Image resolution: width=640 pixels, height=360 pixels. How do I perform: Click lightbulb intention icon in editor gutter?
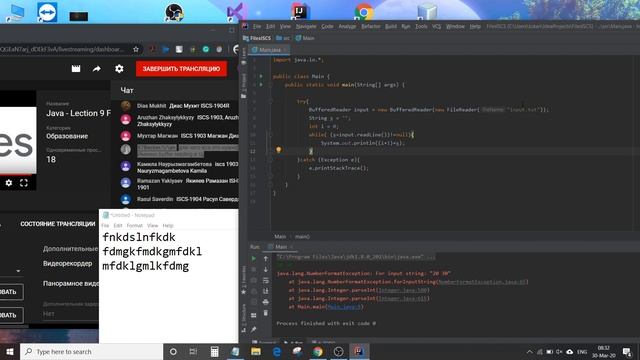point(279,150)
